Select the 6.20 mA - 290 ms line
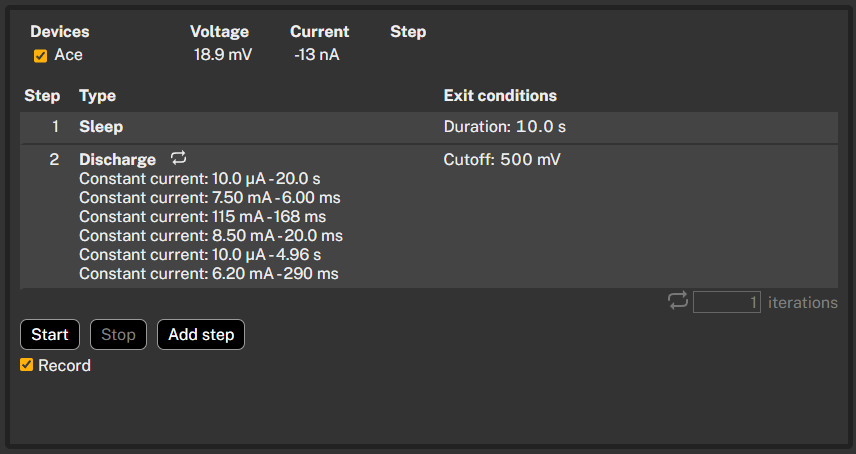The width and height of the screenshot is (856, 454). pos(209,274)
